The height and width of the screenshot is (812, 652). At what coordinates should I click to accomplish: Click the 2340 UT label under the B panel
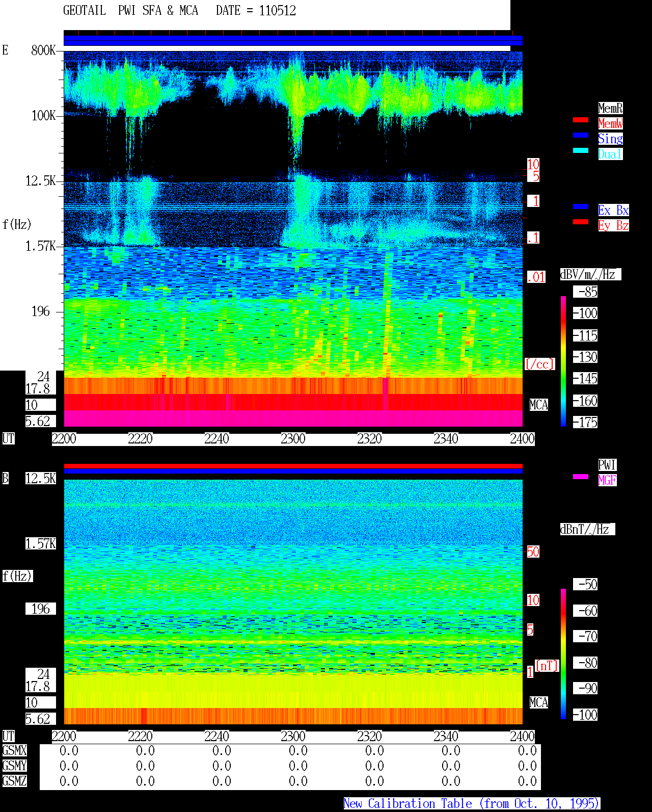click(446, 737)
